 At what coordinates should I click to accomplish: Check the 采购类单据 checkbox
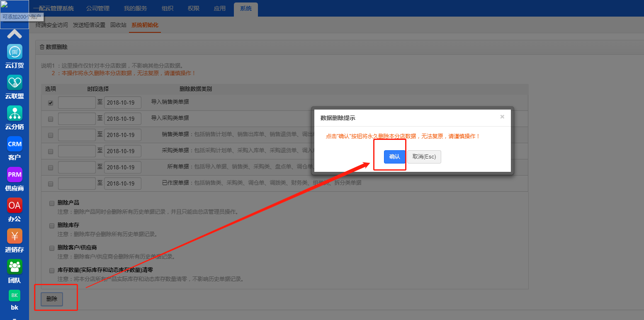(x=51, y=151)
